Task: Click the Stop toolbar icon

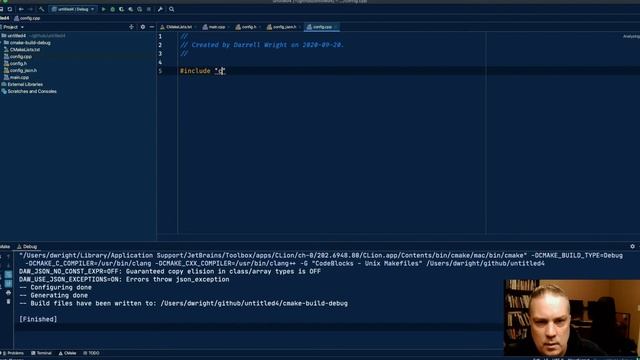Action: tap(149, 9)
